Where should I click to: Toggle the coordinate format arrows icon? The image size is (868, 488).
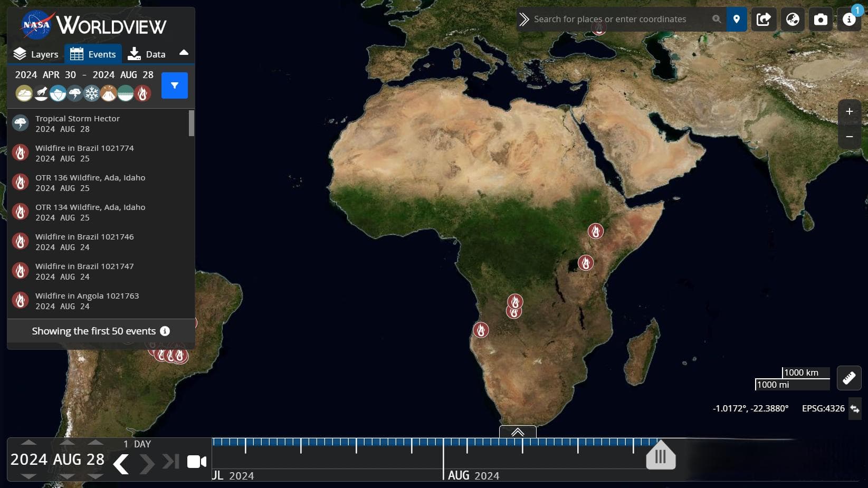point(855,409)
